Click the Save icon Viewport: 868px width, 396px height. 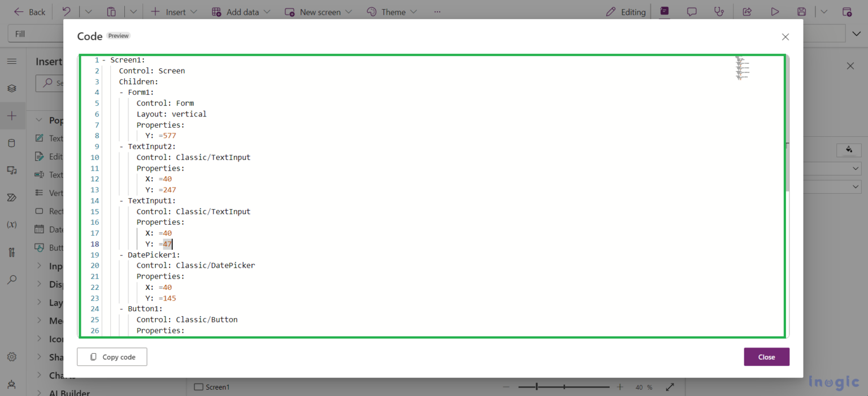[801, 12]
